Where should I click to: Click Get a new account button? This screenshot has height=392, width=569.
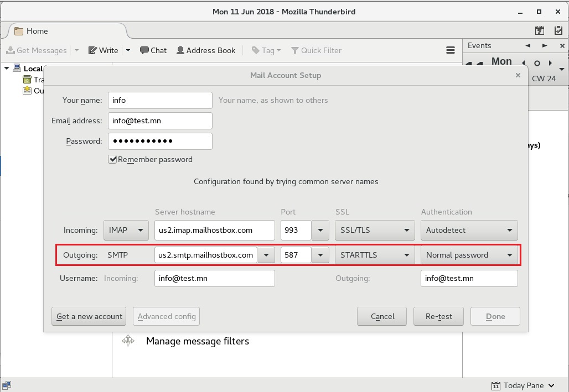click(x=89, y=316)
